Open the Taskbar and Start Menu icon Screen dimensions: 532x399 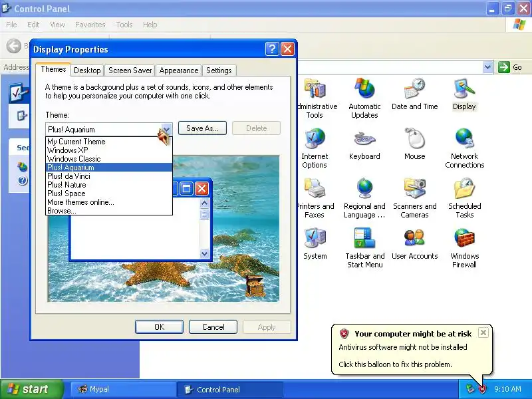364,238
